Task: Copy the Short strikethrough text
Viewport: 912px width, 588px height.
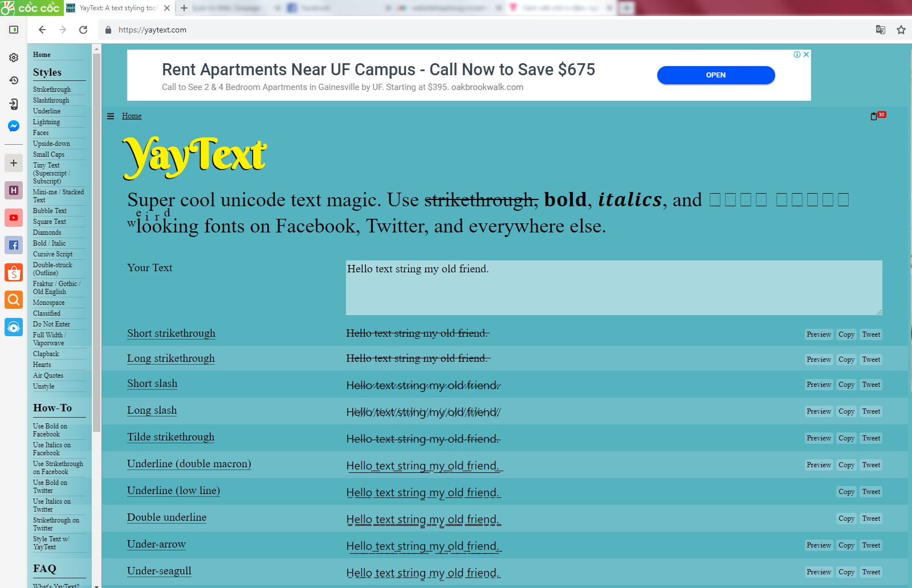Action: [846, 334]
